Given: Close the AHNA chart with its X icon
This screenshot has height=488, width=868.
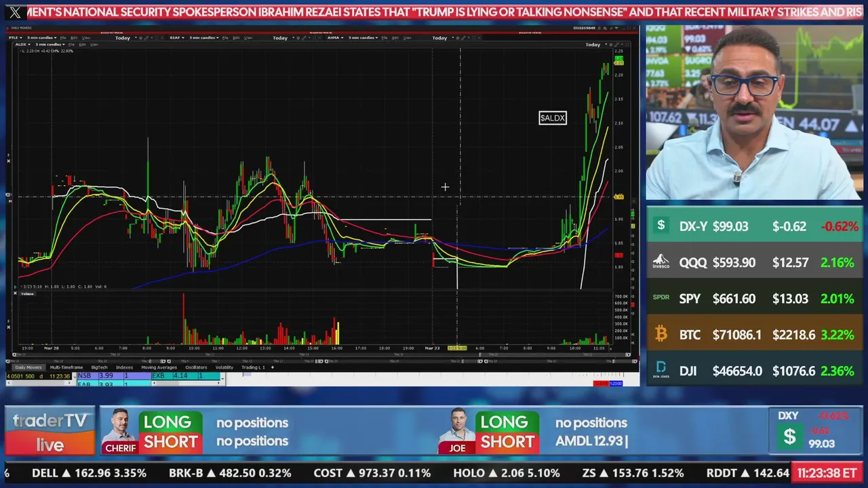Looking at the screenshot, I should (479, 38).
